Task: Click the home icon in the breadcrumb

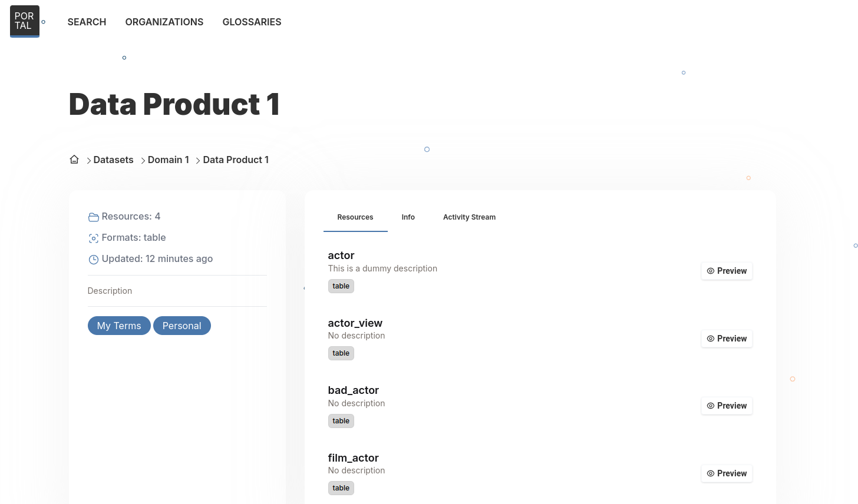Action: [x=74, y=159]
